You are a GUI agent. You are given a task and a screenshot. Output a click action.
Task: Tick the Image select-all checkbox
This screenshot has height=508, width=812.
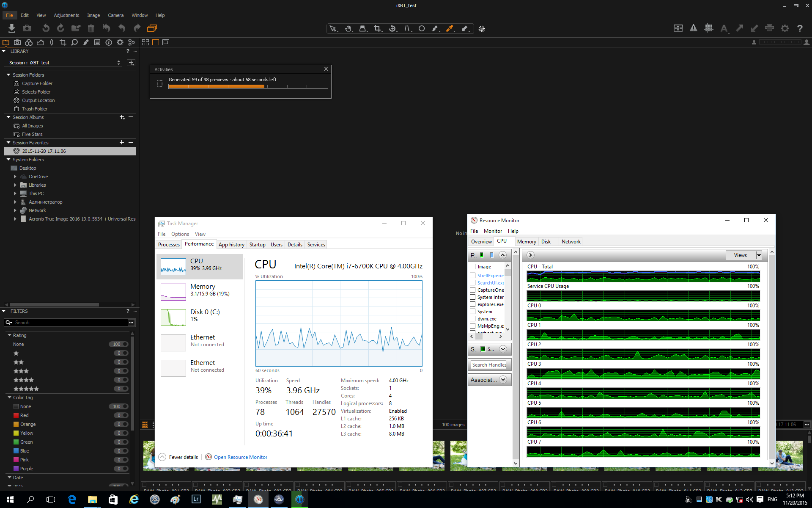(473, 267)
